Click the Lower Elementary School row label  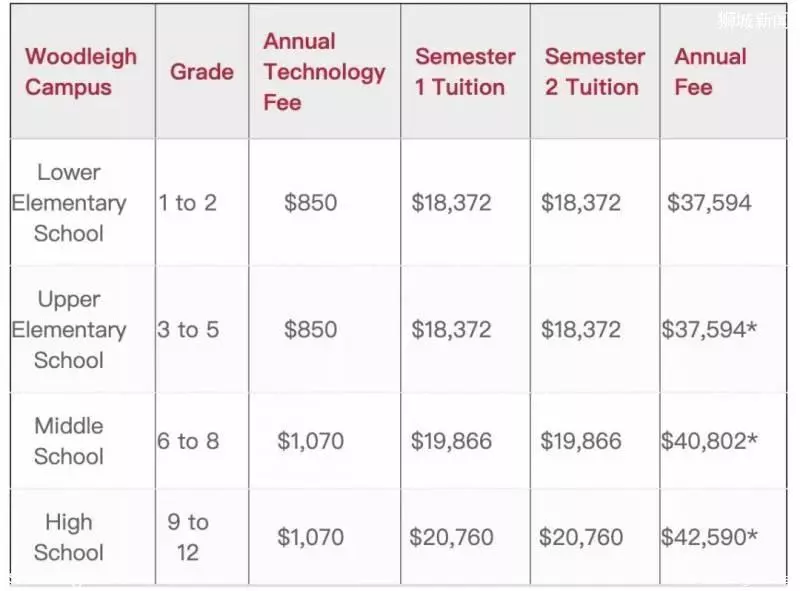tap(69, 203)
